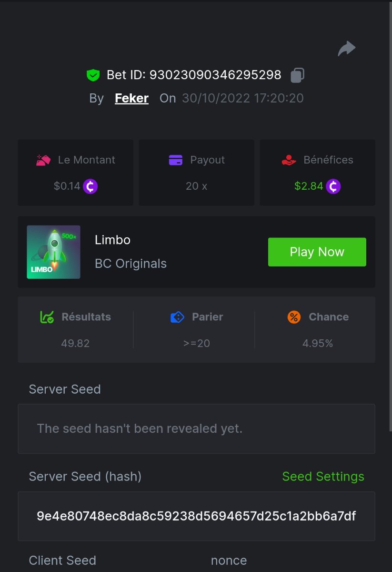Screen dimensions: 392x572
Task: Click the Limbo game thumbnail
Action: click(x=53, y=252)
